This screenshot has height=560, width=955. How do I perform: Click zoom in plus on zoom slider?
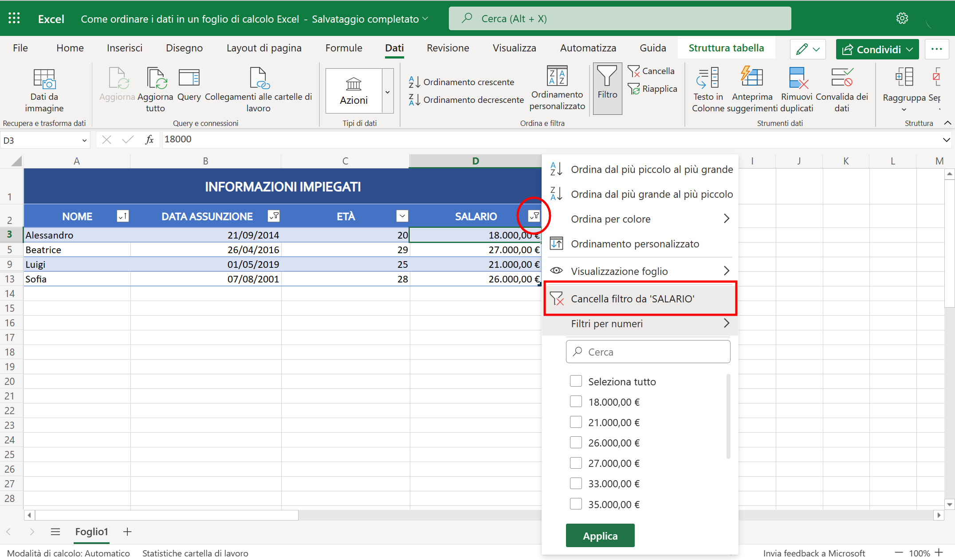tap(939, 553)
